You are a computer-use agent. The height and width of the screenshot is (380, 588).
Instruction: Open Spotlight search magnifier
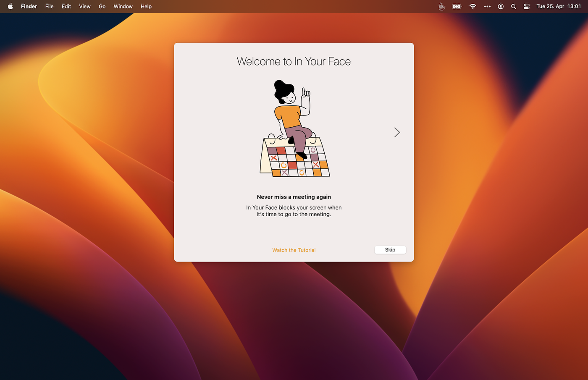click(513, 6)
